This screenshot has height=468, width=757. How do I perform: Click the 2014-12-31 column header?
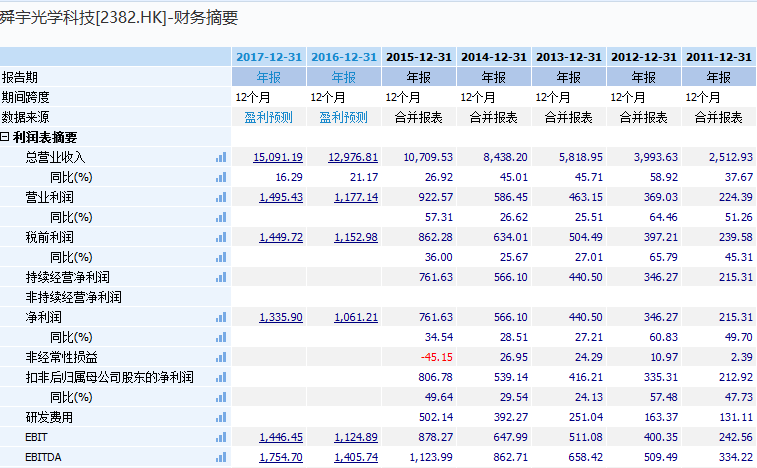[x=493, y=57]
